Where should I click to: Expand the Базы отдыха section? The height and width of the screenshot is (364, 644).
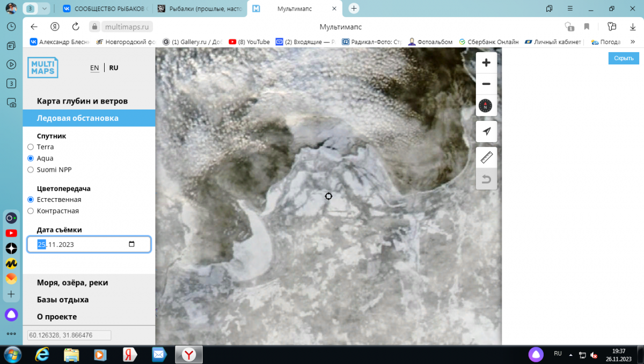(63, 300)
